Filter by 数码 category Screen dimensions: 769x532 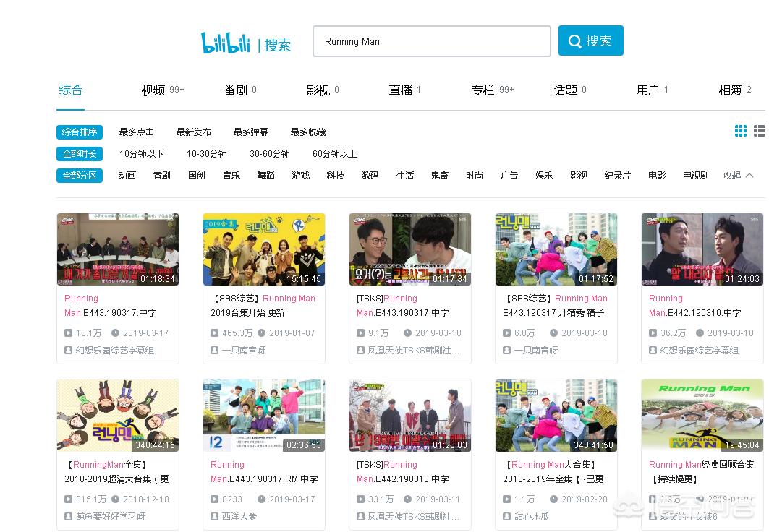point(370,176)
